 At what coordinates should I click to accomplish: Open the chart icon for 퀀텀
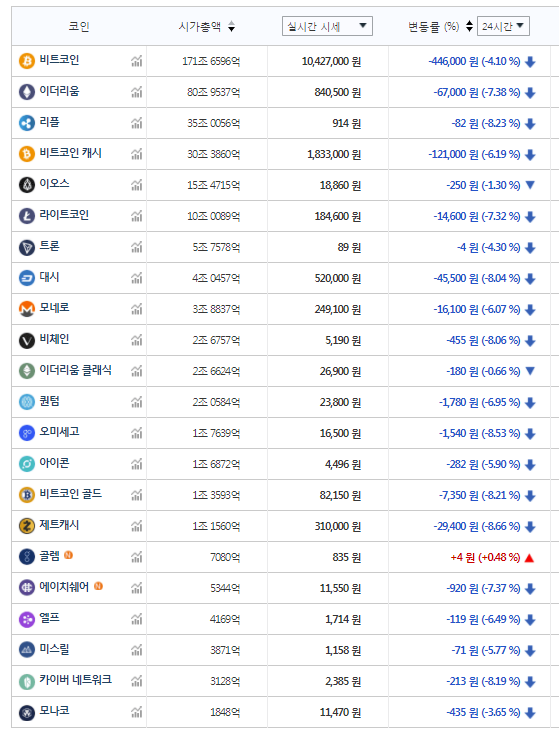[x=136, y=402]
